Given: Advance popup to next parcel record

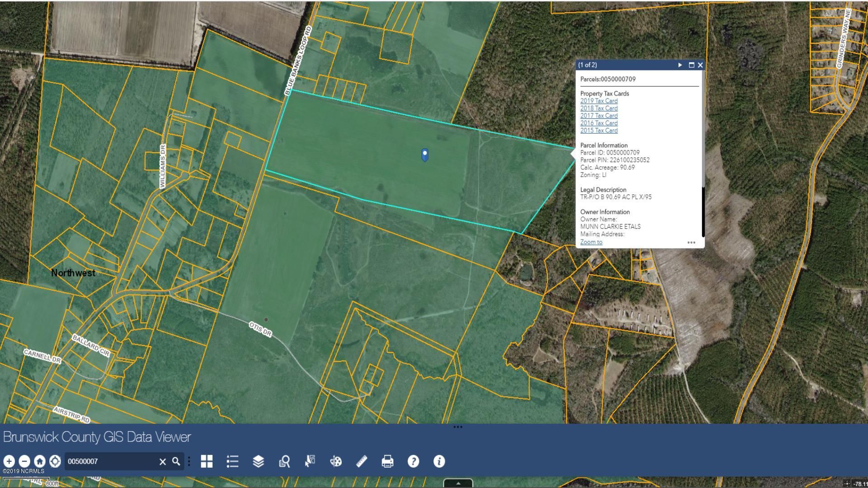Looking at the screenshot, I should [x=680, y=65].
